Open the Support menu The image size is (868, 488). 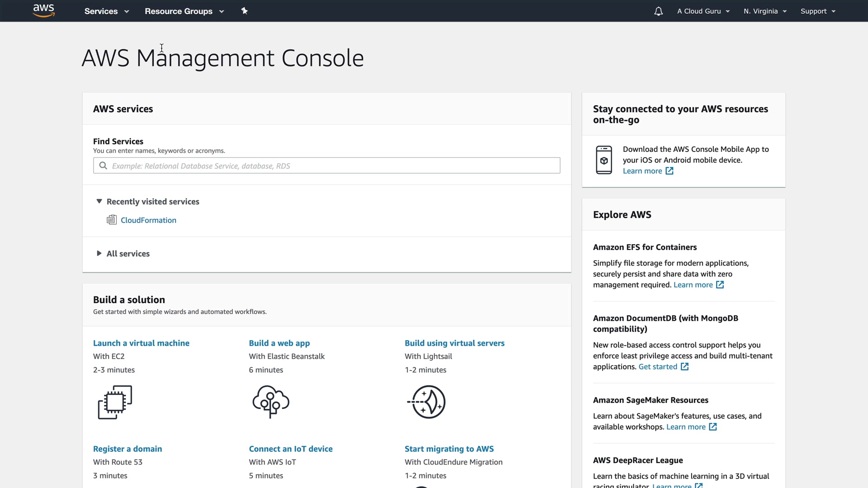coord(818,11)
